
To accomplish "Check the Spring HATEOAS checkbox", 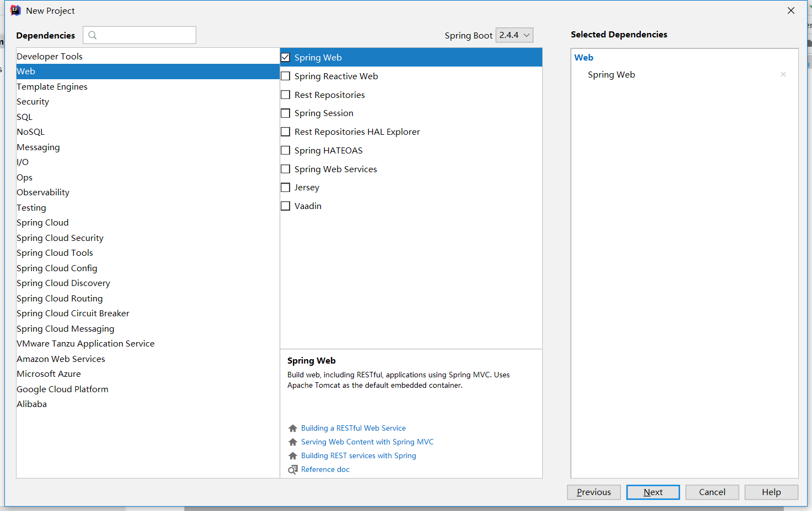I will 285,150.
